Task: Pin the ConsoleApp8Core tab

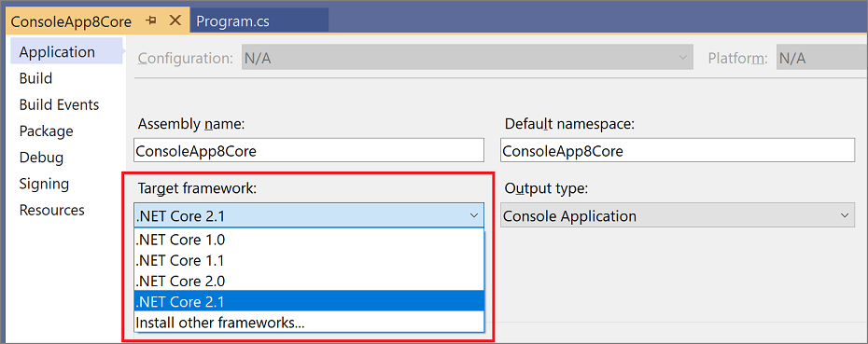Action: click(151, 21)
